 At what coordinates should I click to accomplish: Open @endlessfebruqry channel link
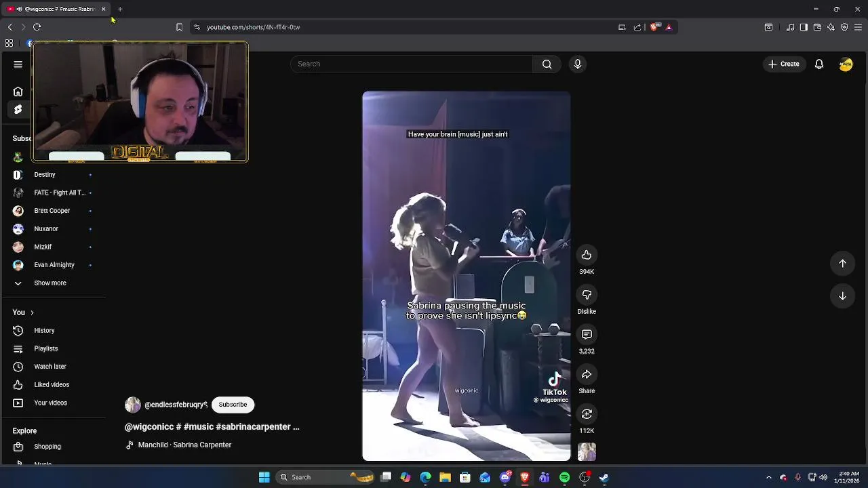click(x=176, y=405)
